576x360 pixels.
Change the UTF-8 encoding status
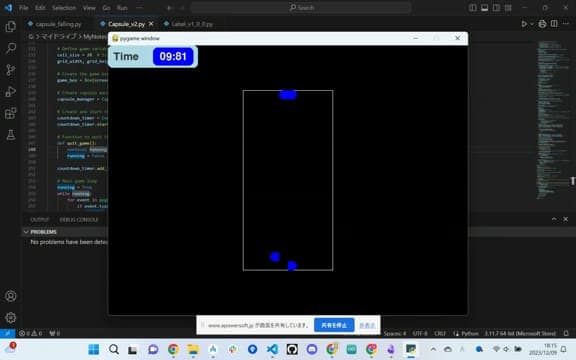coord(420,334)
